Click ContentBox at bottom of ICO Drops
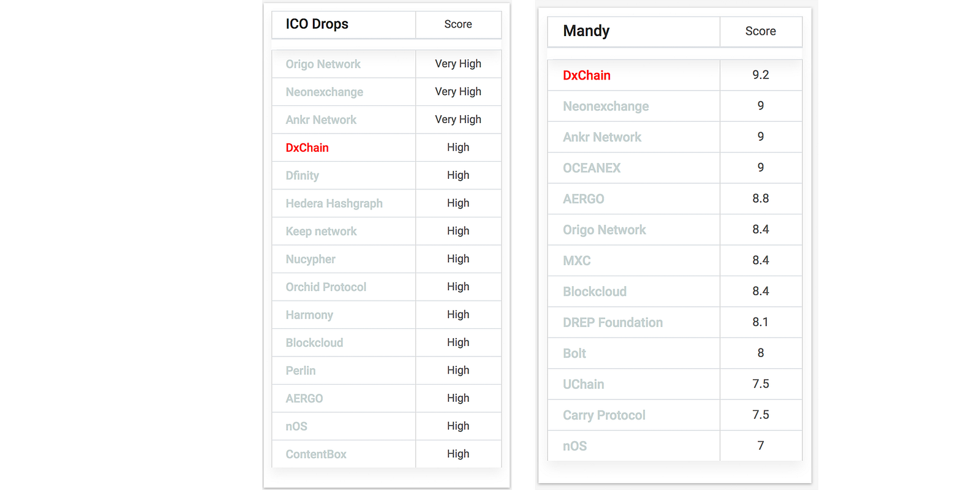The width and height of the screenshot is (980, 490). pyautogui.click(x=316, y=454)
